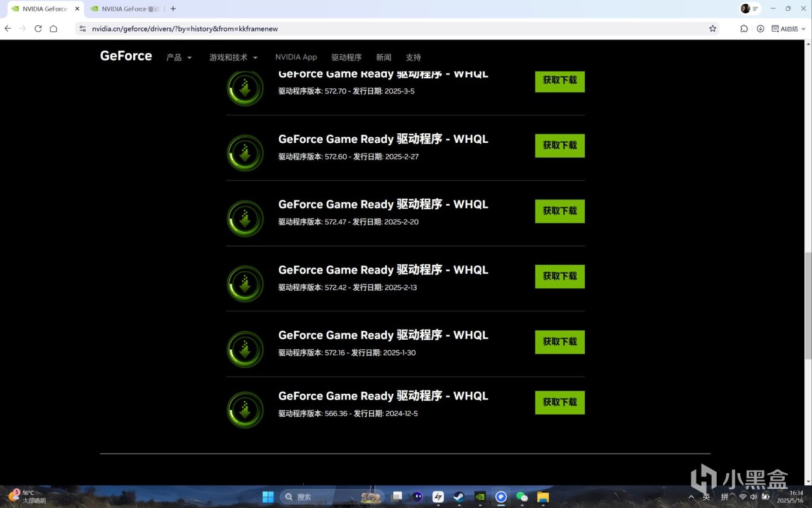Click the active browser icon on the taskbar
This screenshot has width=812, height=508.
point(501,497)
